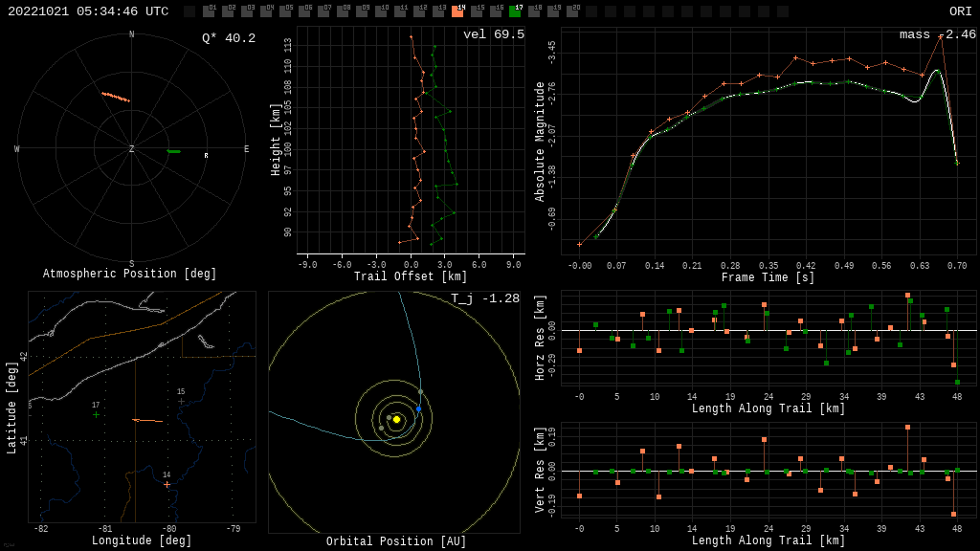Select station indicator 16 in top bar
Image resolution: width=980 pixels, height=551 pixels.
496,11
